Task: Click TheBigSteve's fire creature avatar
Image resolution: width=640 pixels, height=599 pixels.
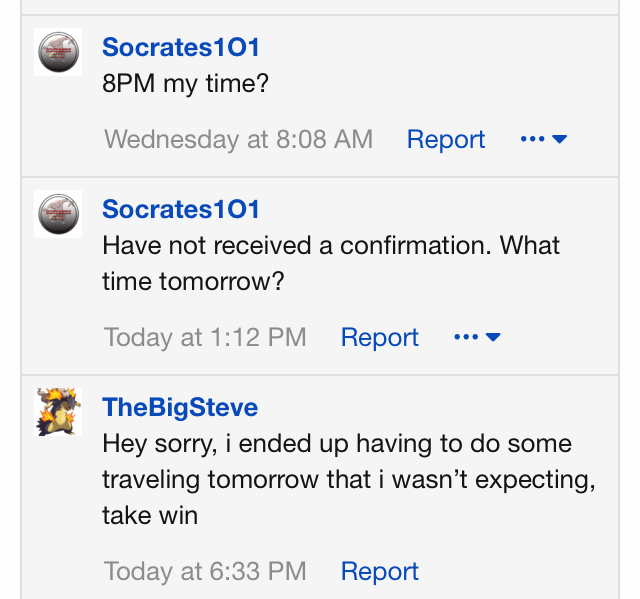Action: tap(58, 412)
